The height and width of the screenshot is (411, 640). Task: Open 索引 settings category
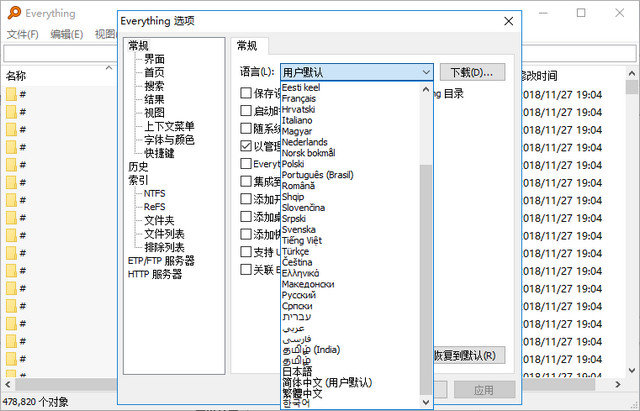(x=138, y=180)
